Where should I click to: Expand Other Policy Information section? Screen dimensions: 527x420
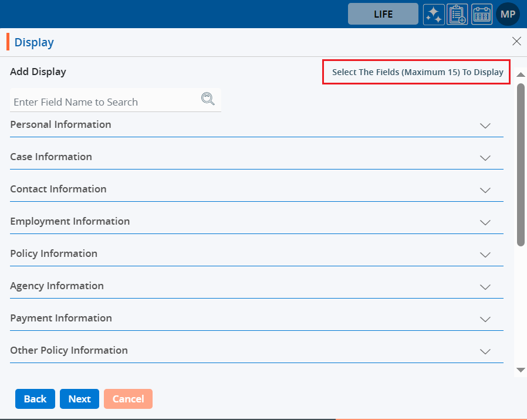point(485,351)
